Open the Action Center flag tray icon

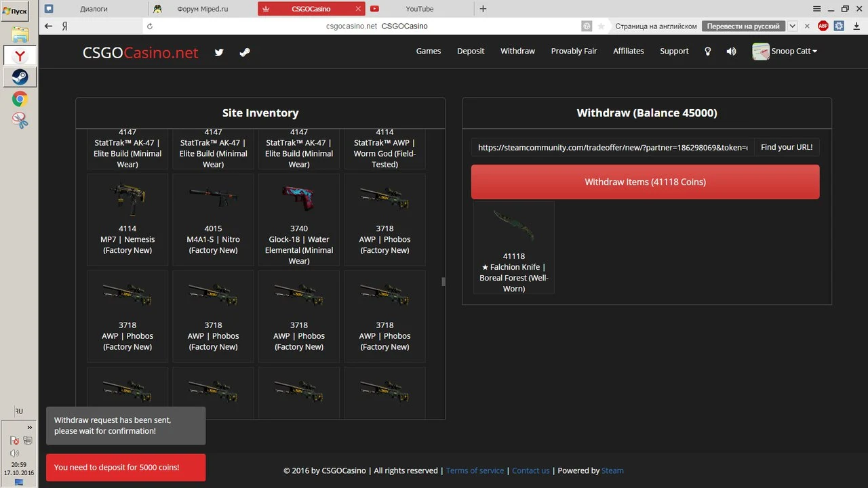[14, 441]
